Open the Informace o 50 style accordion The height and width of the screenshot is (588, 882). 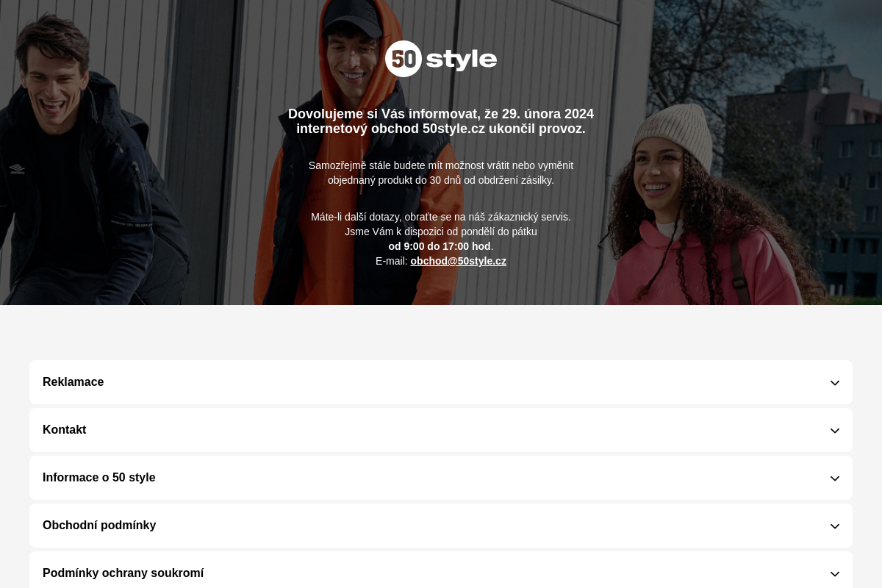[x=441, y=478]
